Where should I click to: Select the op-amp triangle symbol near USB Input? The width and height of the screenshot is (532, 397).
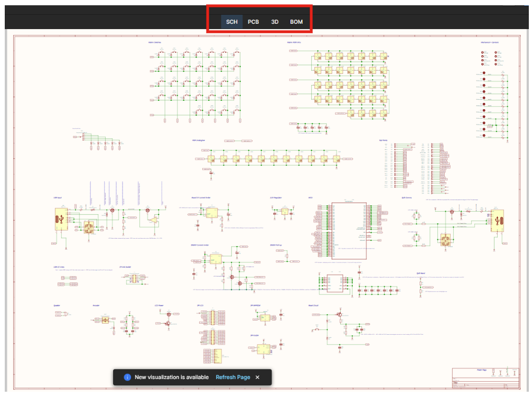(x=154, y=220)
